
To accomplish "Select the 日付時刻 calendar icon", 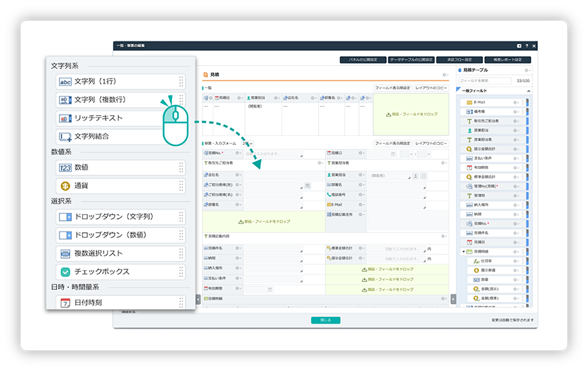I will [65, 303].
